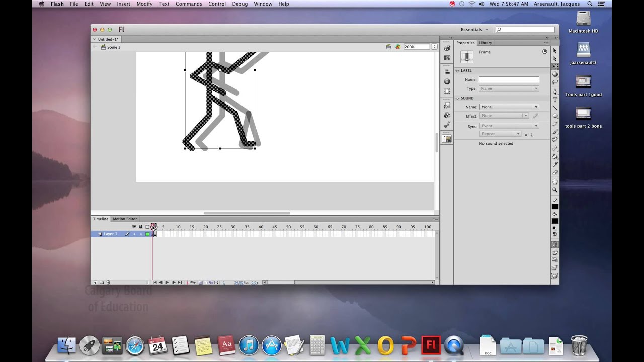This screenshot has height=362, width=644.
Task: Open the Transform panel icon
Action: (x=447, y=91)
